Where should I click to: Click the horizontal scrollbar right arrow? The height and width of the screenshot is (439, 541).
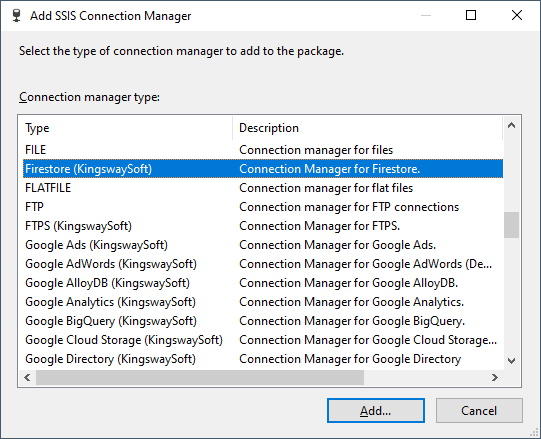[x=495, y=378]
